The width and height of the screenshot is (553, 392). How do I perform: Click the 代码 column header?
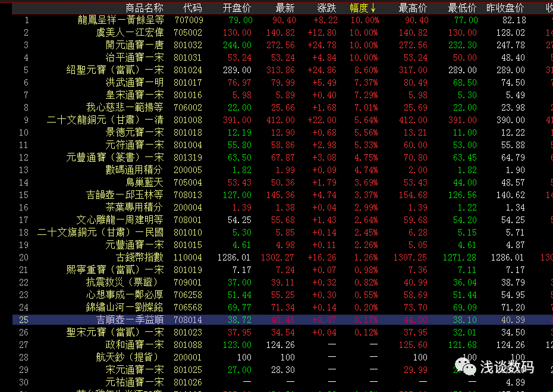(193, 8)
